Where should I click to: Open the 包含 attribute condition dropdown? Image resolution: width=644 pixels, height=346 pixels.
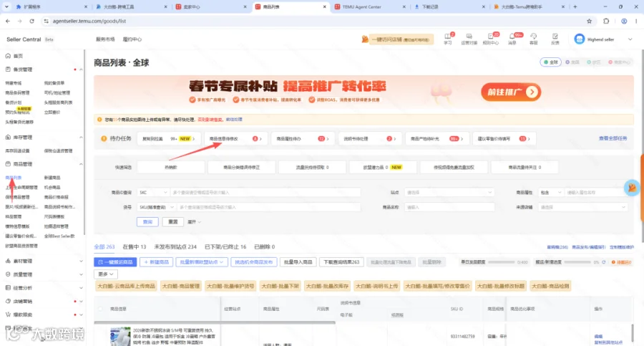pos(550,192)
